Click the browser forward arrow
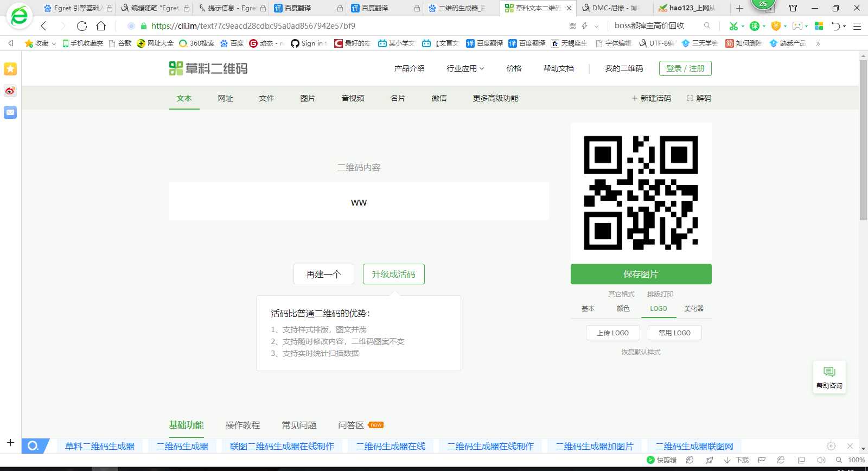This screenshot has width=868, height=471. coord(62,26)
